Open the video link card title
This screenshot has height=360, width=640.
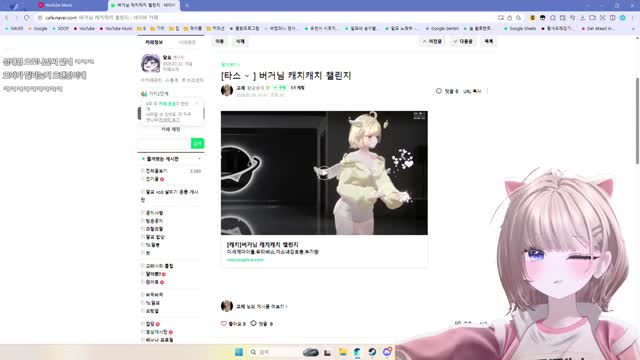(262, 244)
